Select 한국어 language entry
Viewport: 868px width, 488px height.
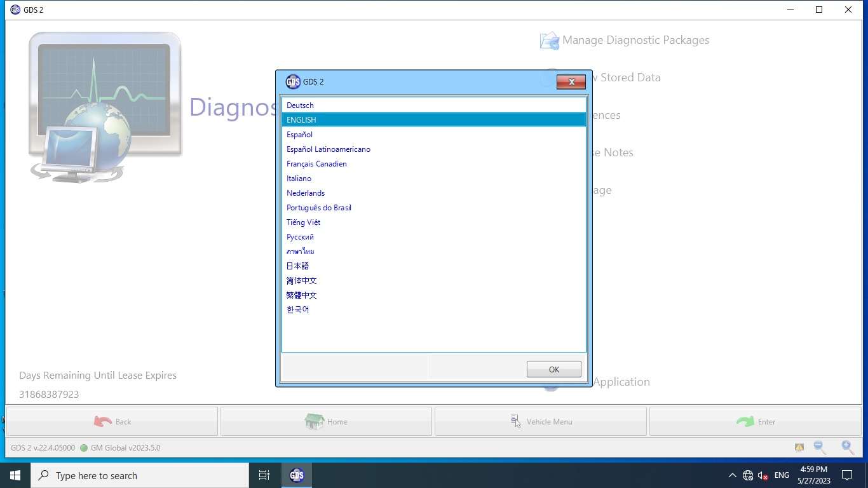[x=297, y=310]
